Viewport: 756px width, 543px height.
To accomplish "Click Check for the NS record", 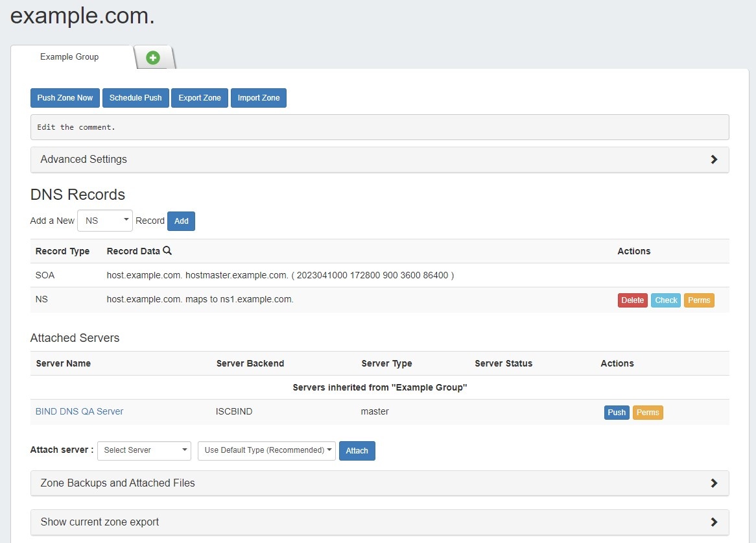I will pos(666,300).
